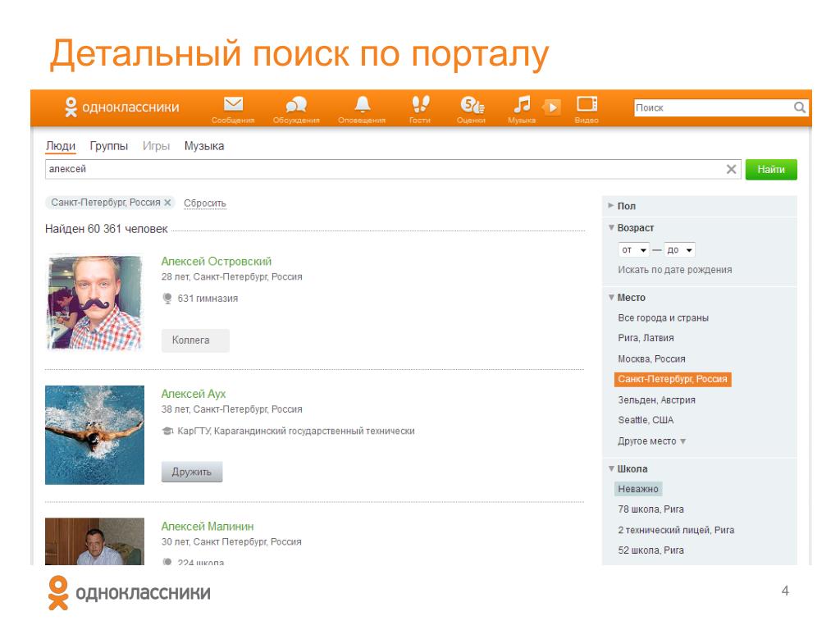Click the music play button in header
This screenshot has height=630, width=840.
click(x=552, y=107)
